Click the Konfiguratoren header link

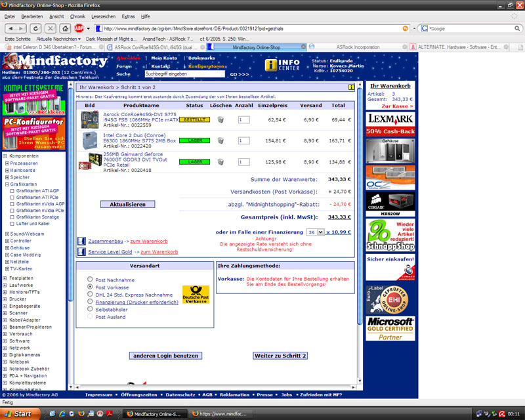click(x=206, y=66)
